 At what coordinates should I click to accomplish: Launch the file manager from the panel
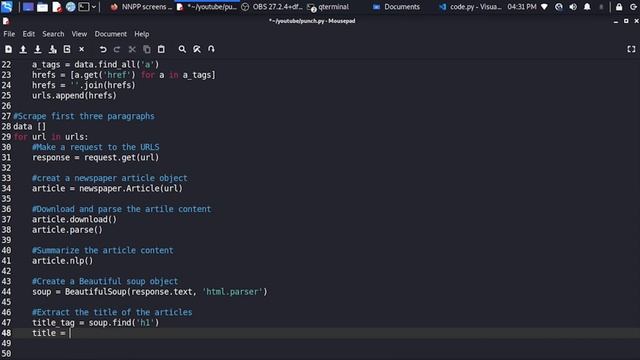[42, 7]
